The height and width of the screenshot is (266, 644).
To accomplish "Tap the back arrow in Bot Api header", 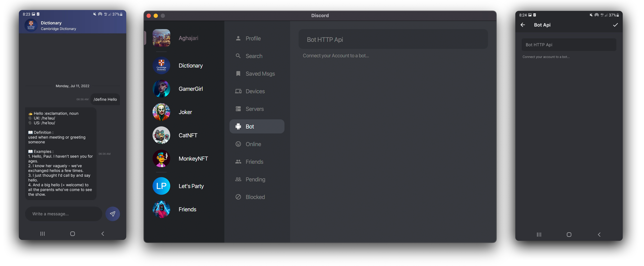I will tap(523, 25).
